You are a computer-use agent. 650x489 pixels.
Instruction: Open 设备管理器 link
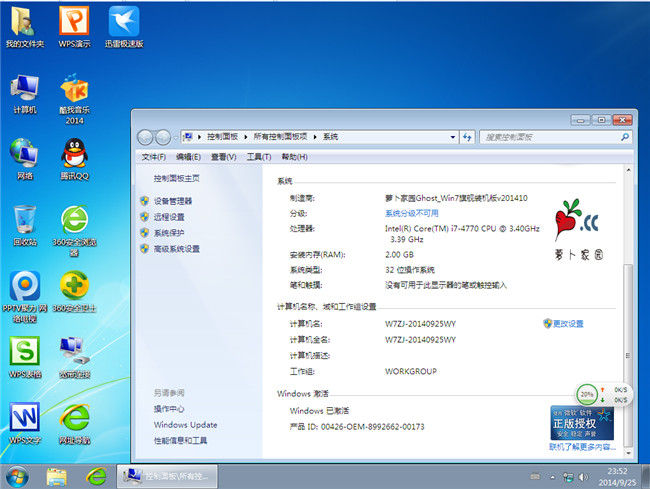tap(172, 201)
